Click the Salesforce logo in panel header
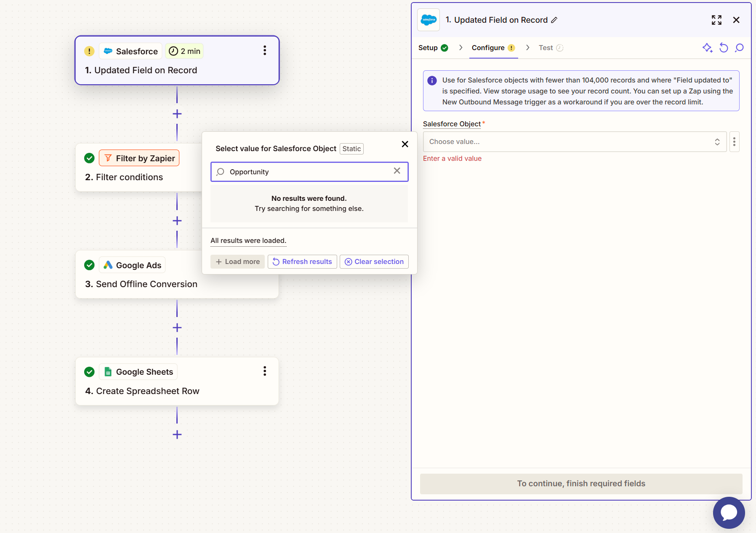 pyautogui.click(x=429, y=20)
